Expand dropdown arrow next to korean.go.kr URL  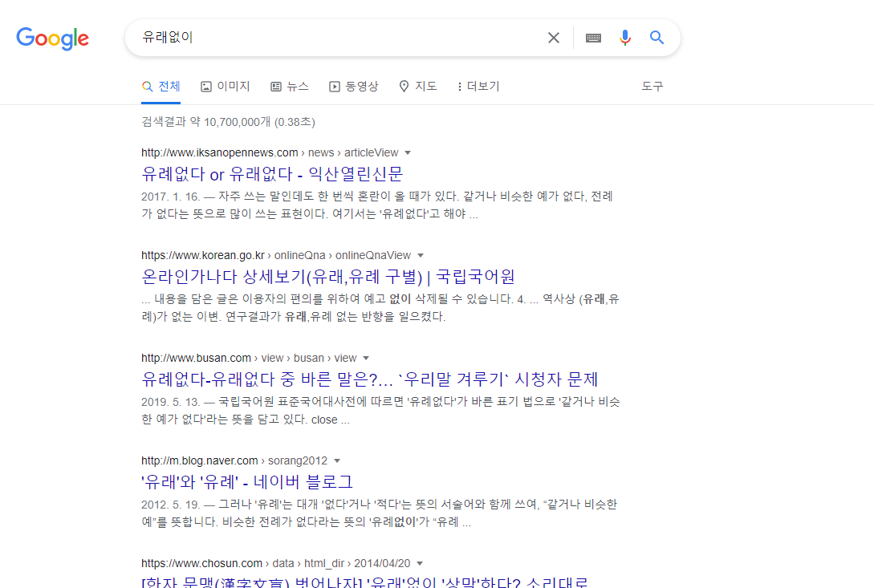421,255
